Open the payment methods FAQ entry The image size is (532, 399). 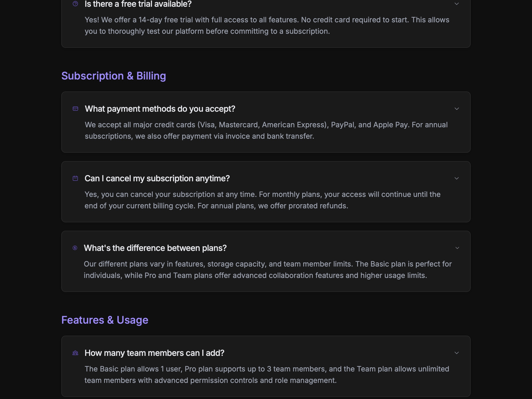tap(160, 109)
